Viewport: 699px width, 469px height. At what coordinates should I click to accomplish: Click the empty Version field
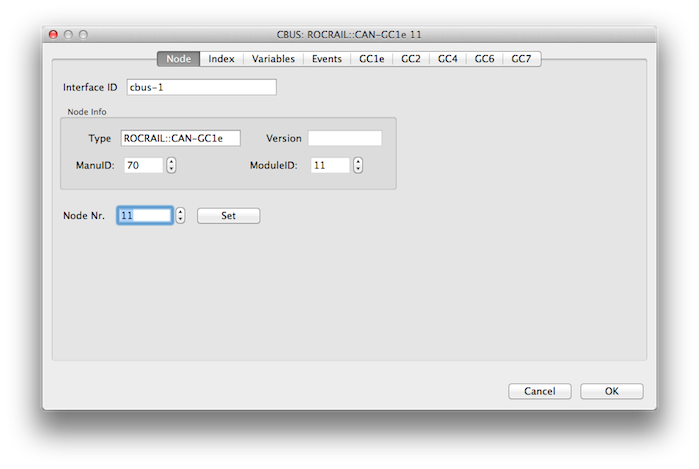coord(344,138)
